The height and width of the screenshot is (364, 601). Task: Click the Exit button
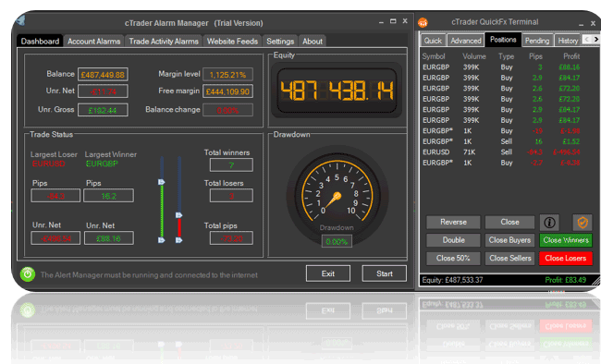pos(328,273)
